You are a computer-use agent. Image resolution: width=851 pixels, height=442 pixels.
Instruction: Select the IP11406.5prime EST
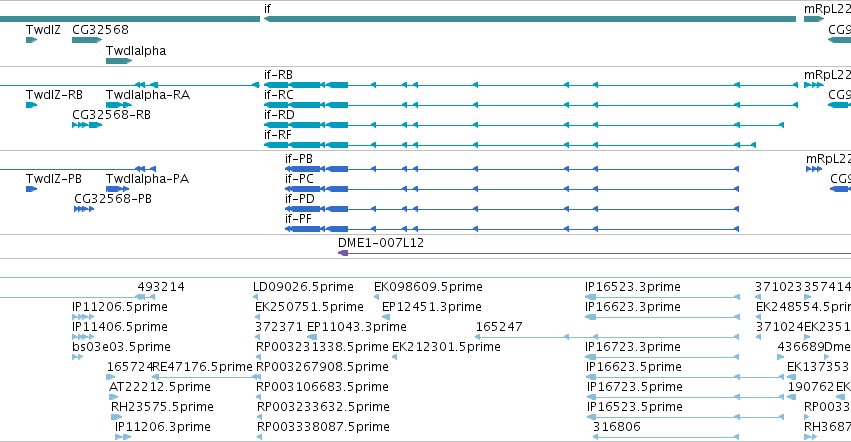tap(83, 337)
